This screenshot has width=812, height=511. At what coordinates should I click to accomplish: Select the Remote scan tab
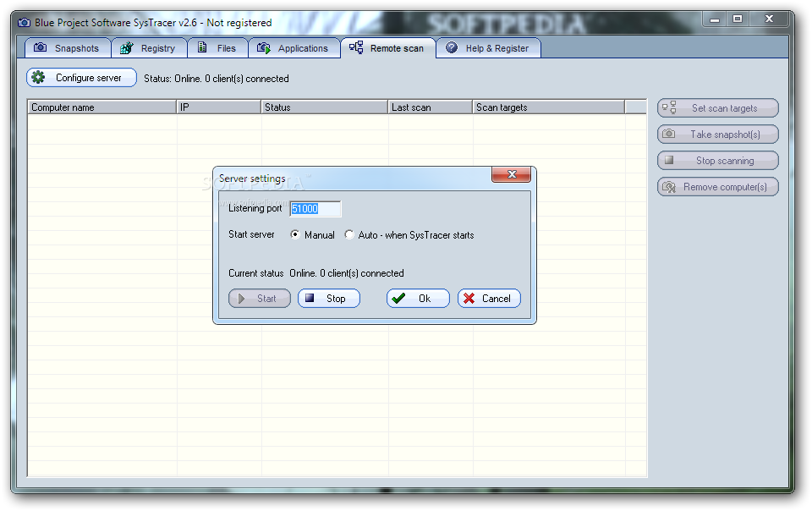[388, 48]
